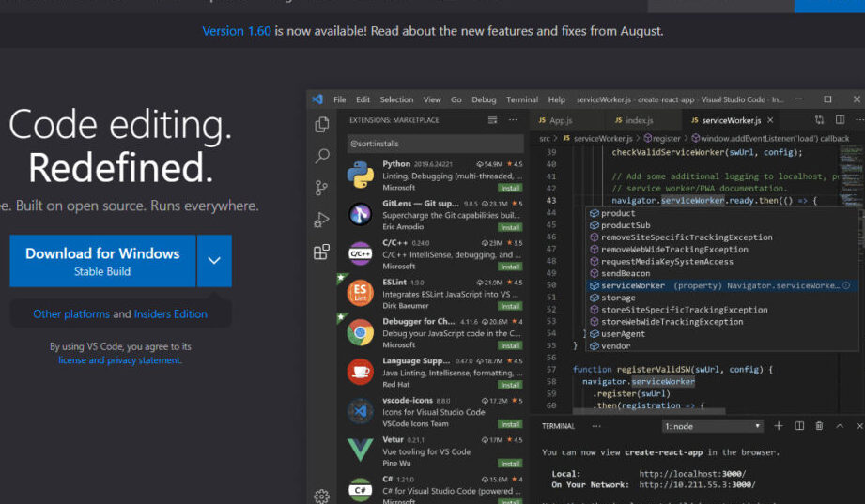The width and height of the screenshot is (865, 504).
Task: Click Download for Windows button
Action: click(x=102, y=261)
